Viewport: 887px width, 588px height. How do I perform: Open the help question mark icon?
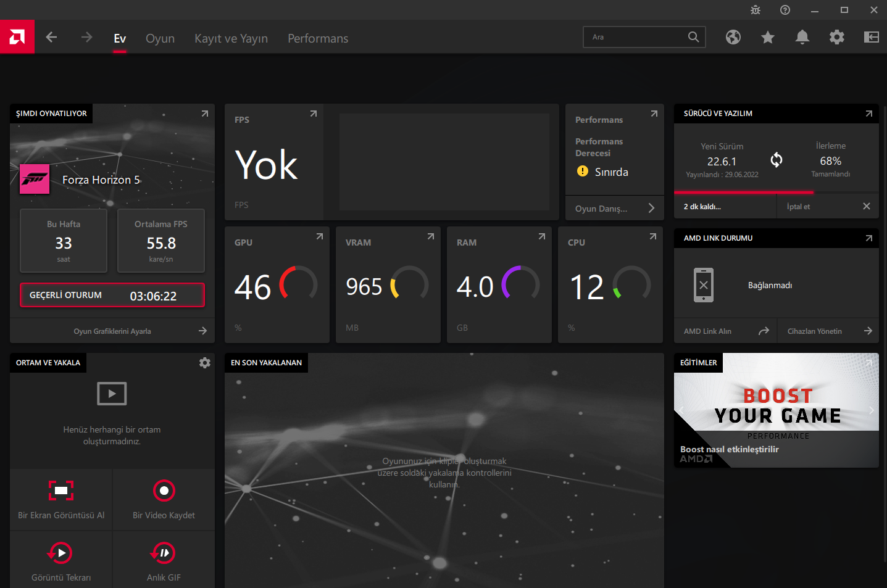785,10
